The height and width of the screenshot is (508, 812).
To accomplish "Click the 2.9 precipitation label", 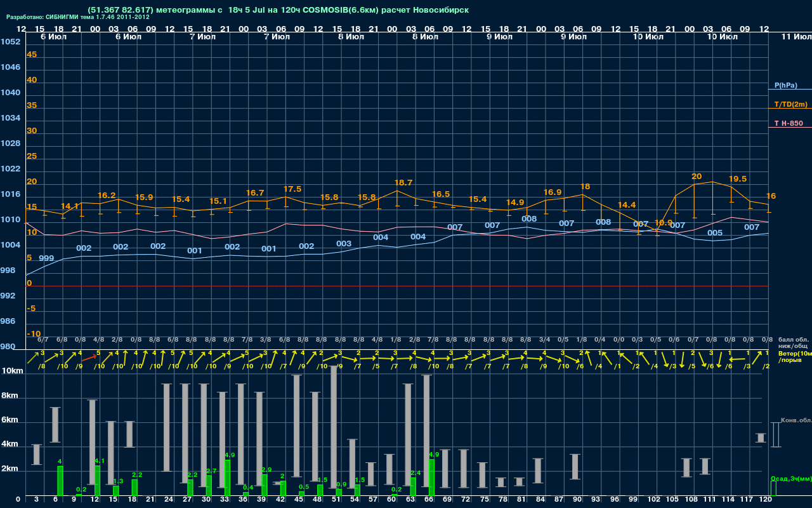I will click(266, 470).
